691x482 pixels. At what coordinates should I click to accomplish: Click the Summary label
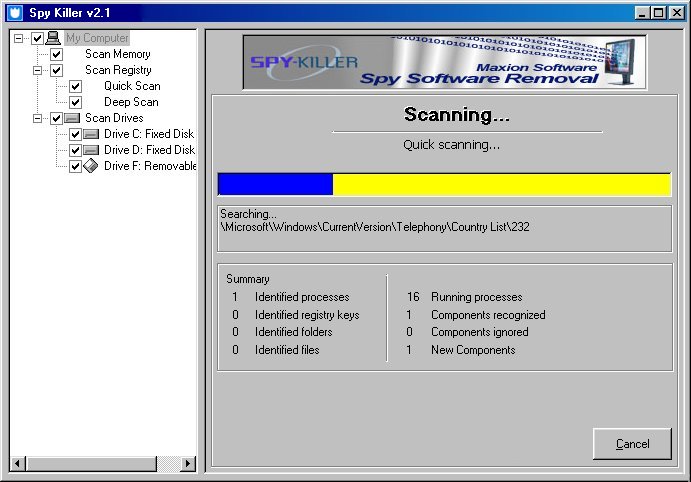[x=248, y=279]
